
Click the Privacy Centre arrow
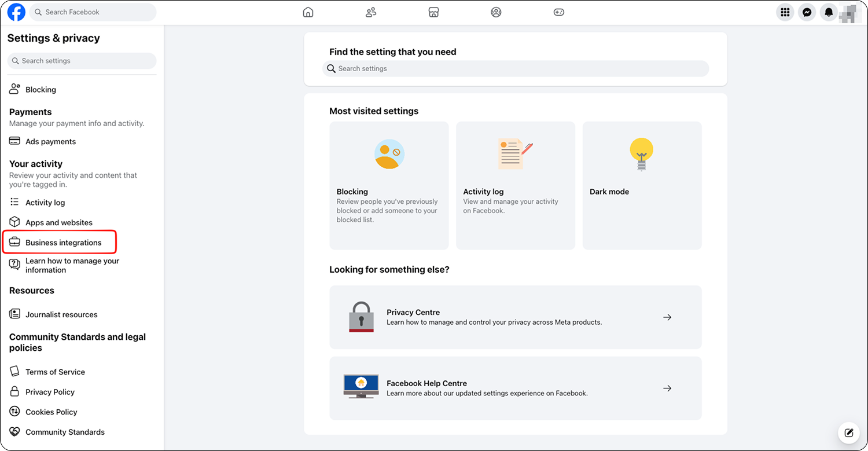[x=667, y=317]
